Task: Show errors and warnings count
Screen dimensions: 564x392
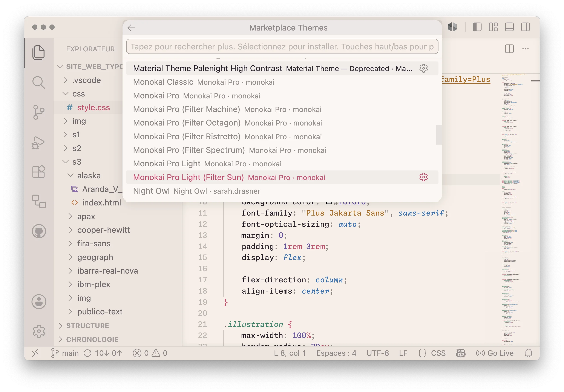Action: click(150, 353)
